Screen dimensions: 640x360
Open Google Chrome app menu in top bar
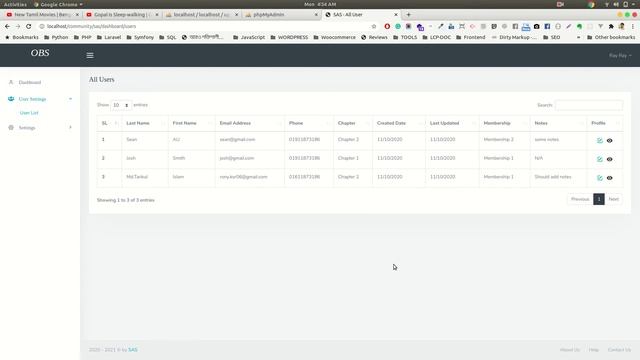pyautogui.click(x=58, y=4)
